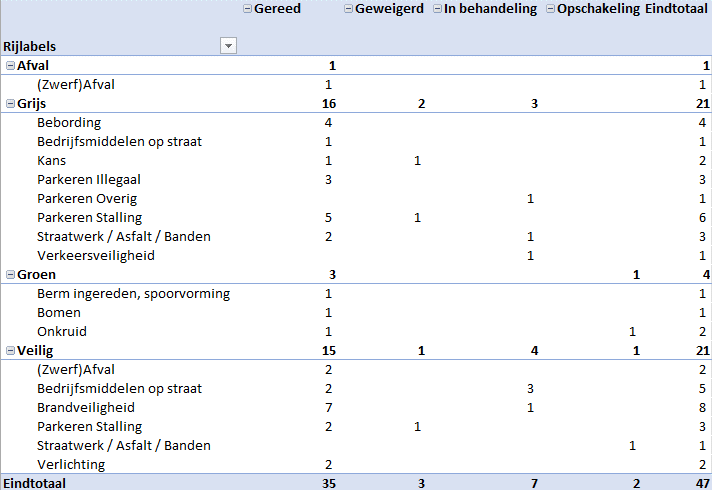Click the Verlichting row label

pyautogui.click(x=71, y=465)
